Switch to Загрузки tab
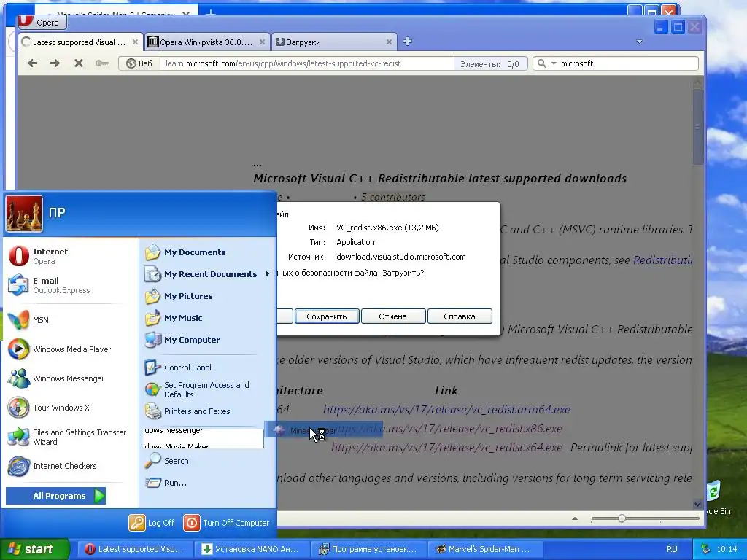The width and height of the screenshot is (747, 560). [333, 42]
